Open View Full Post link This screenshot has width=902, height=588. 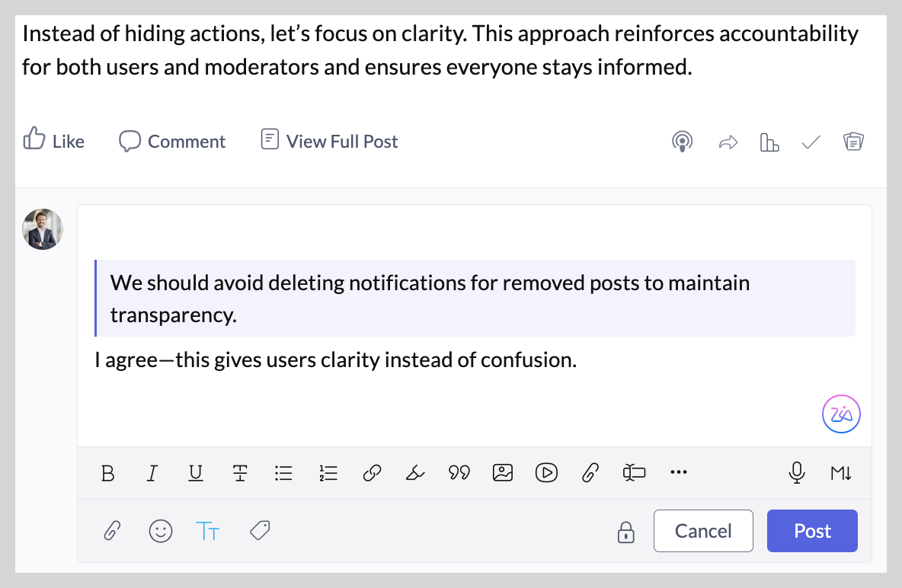[329, 140]
